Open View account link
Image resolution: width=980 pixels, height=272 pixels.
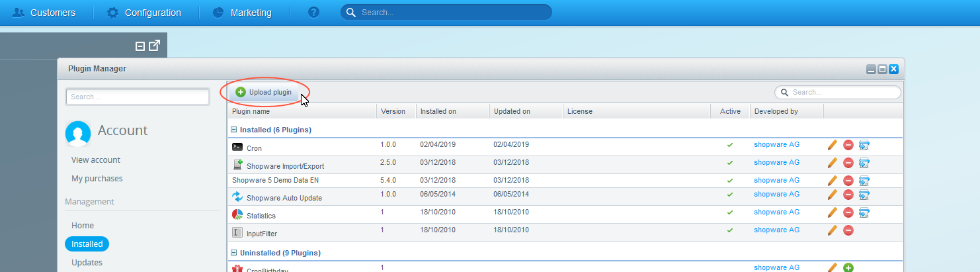point(96,159)
